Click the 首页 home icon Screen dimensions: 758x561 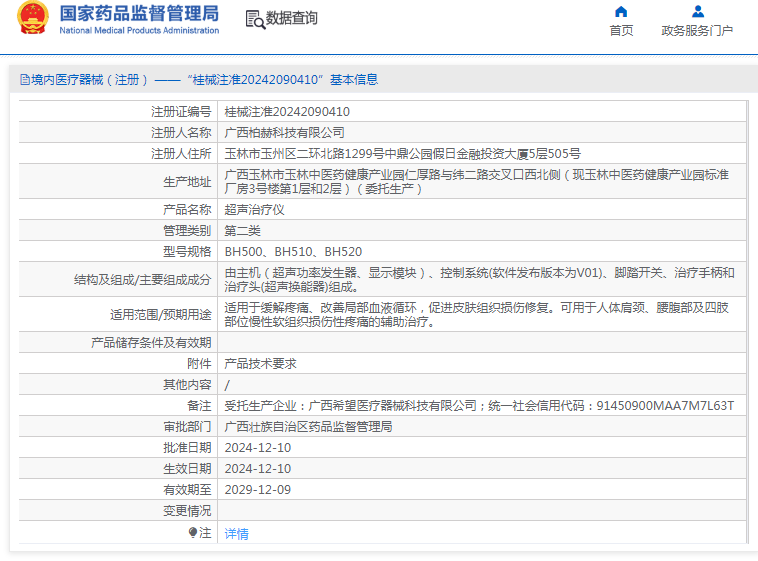click(x=621, y=12)
